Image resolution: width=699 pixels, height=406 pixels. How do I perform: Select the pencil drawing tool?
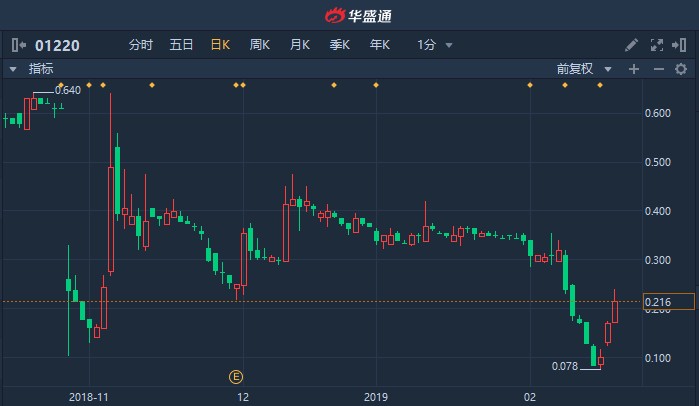(631, 45)
